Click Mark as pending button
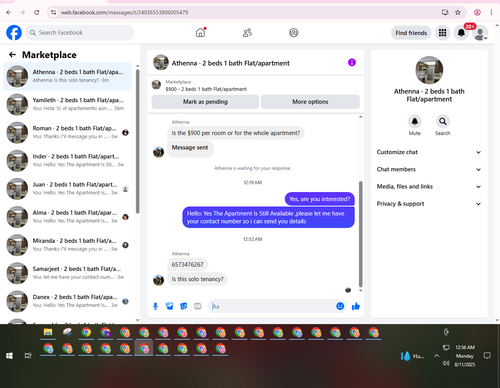Screen dimensions: 500x388 [x=205, y=102]
